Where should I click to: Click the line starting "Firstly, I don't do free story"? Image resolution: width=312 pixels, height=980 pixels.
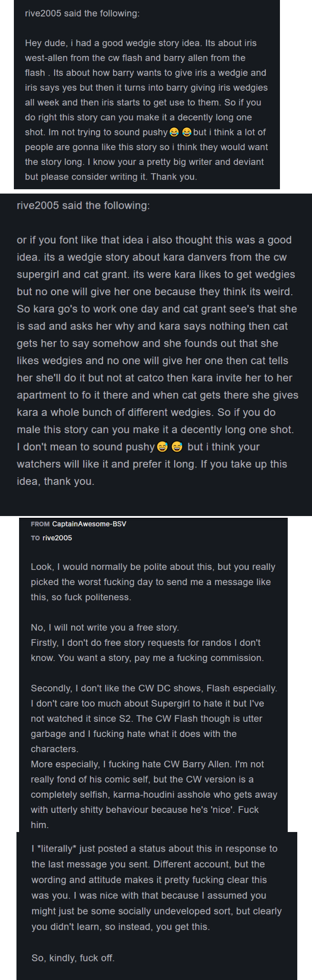click(147, 650)
